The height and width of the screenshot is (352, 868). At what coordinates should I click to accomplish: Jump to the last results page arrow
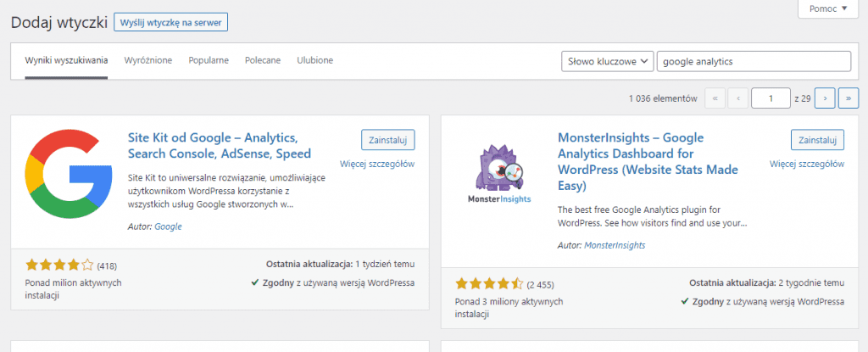[x=849, y=98]
